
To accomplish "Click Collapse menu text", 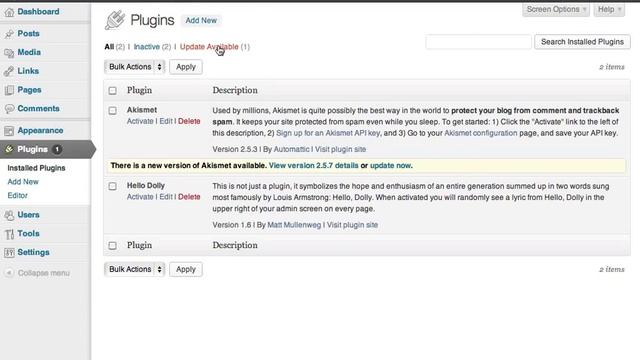I will (x=44, y=273).
